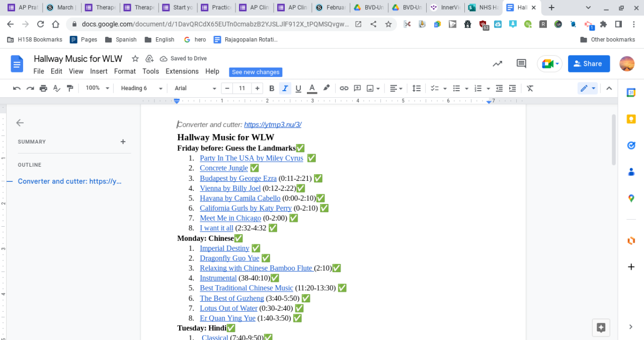Toggle bold formatting
This screenshot has width=644, height=340.
[272, 88]
